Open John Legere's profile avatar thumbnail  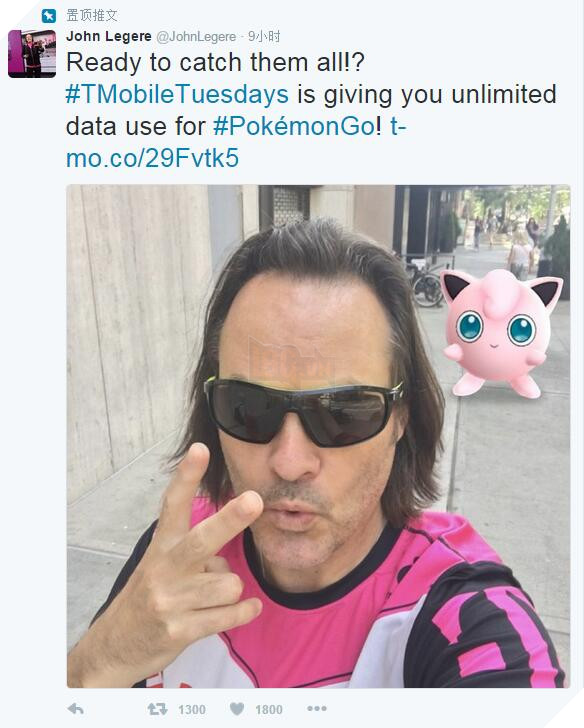[x=32, y=53]
